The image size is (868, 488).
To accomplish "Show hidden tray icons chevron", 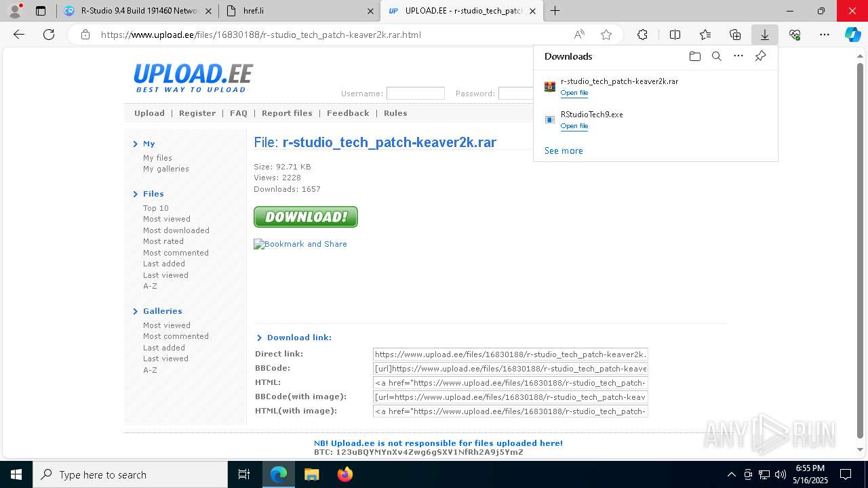I will click(x=731, y=474).
